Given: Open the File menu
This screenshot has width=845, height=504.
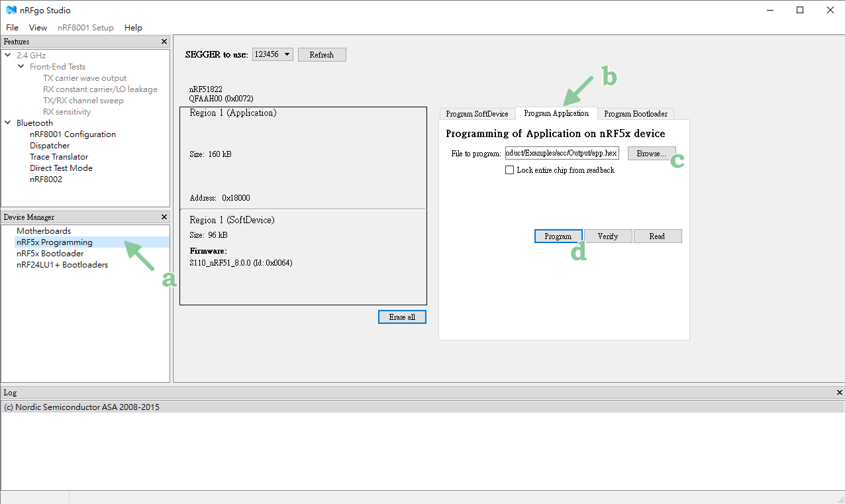Looking at the screenshot, I should click(12, 28).
